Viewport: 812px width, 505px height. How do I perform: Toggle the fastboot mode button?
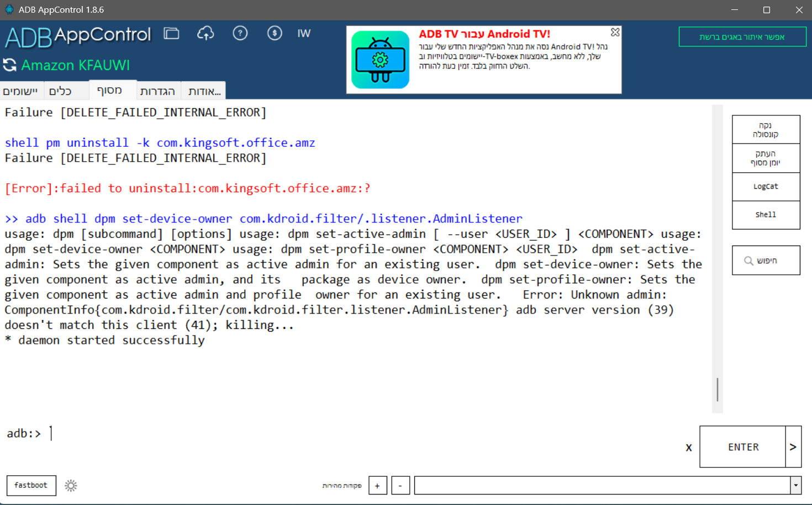[31, 486]
